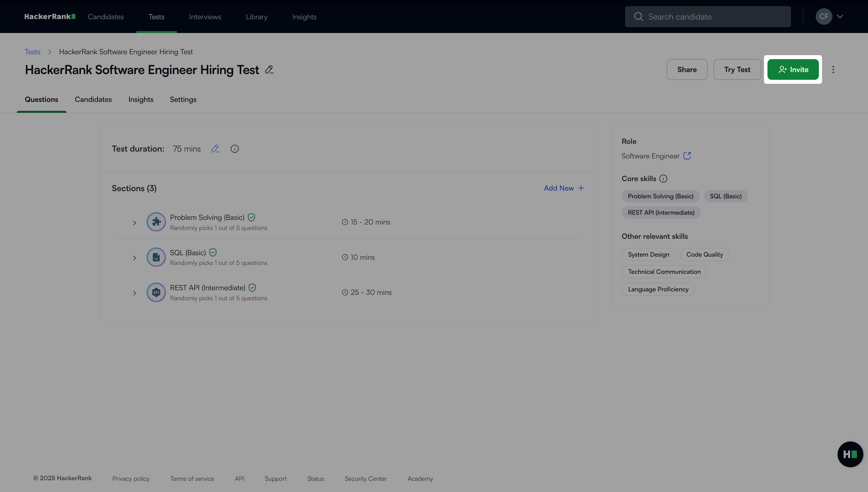Open the three-dot more options menu
Image resolution: width=868 pixels, height=492 pixels.
833,70
